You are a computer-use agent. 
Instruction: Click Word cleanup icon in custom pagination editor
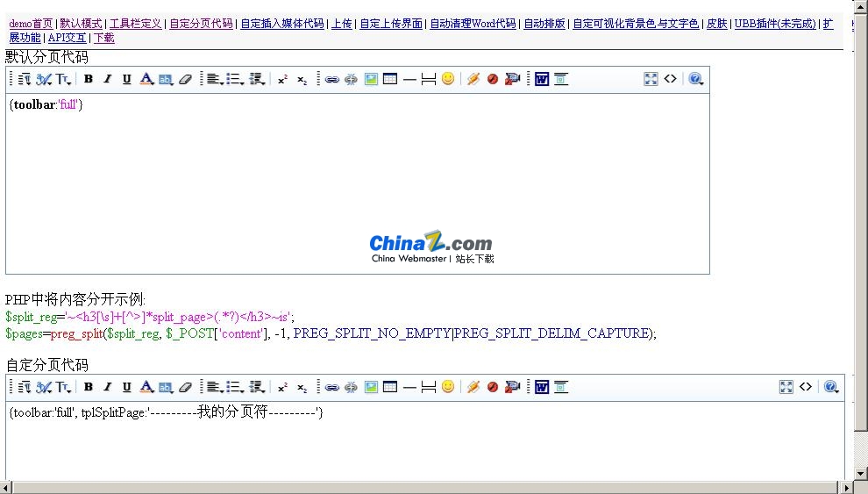click(542, 387)
